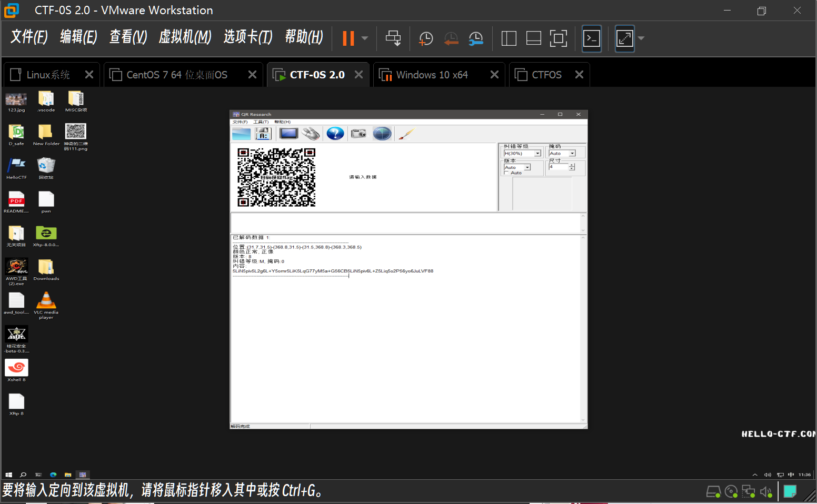817x504 pixels.
Task: Revert the VM to previous snapshot
Action: coord(451,38)
